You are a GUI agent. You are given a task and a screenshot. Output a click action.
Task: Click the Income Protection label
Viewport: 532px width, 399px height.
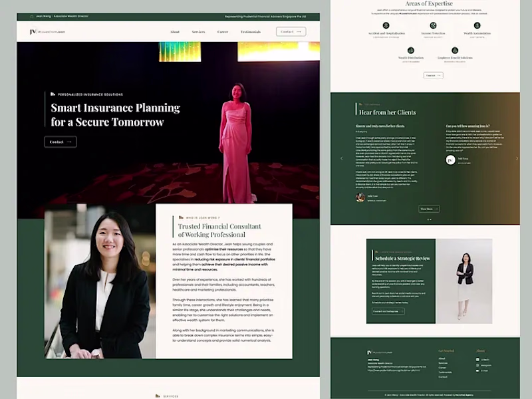(434, 33)
